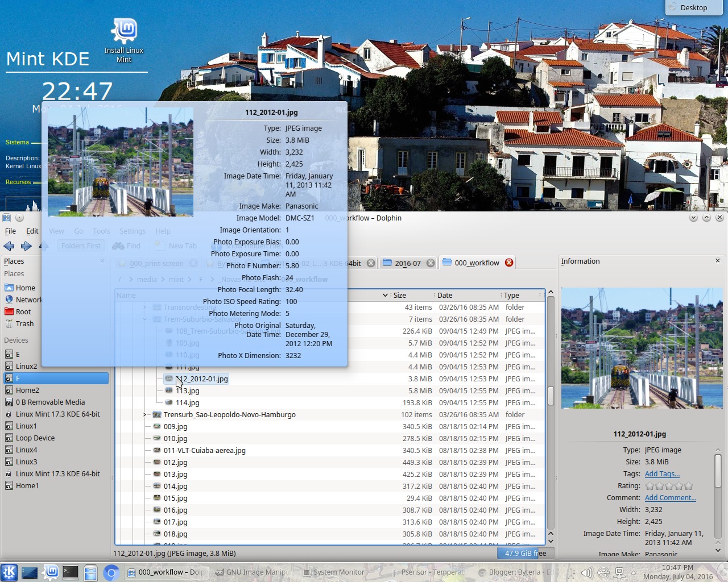Image resolution: width=728 pixels, height=582 pixels.
Task: Select the 113.jpg file in the list
Action: pos(187,391)
